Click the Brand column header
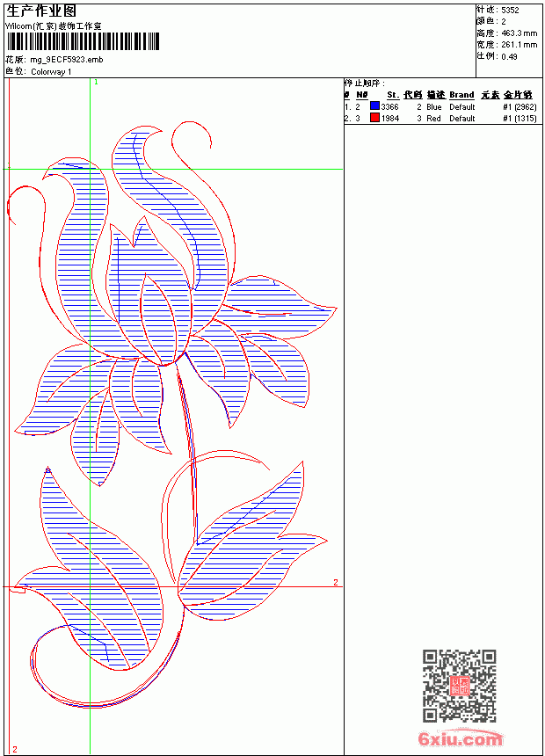Viewport: 545px width, 756px height. (461, 95)
